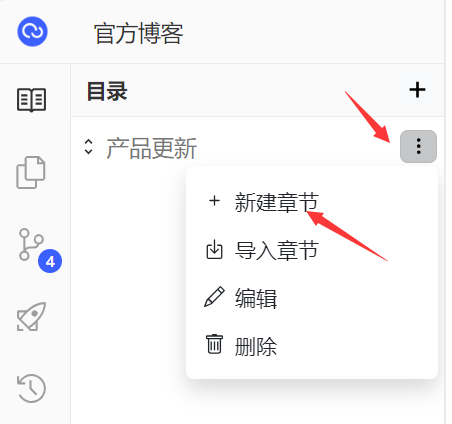Screen dimensions: 452x424
Task: Open the table of contents book icon
Action: pyautogui.click(x=31, y=100)
